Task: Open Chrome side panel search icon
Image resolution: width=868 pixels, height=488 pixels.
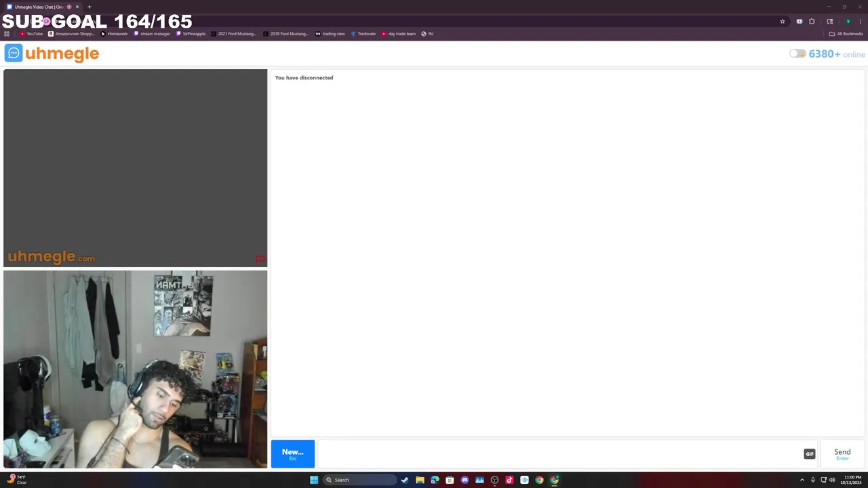Action: 829,22
